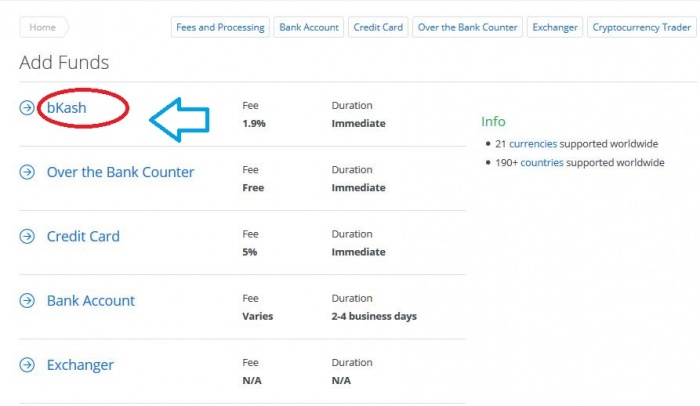Image resolution: width=700 pixels, height=406 pixels.
Task: Switch to Cryptocurrency Trader tab
Action: coord(641,27)
